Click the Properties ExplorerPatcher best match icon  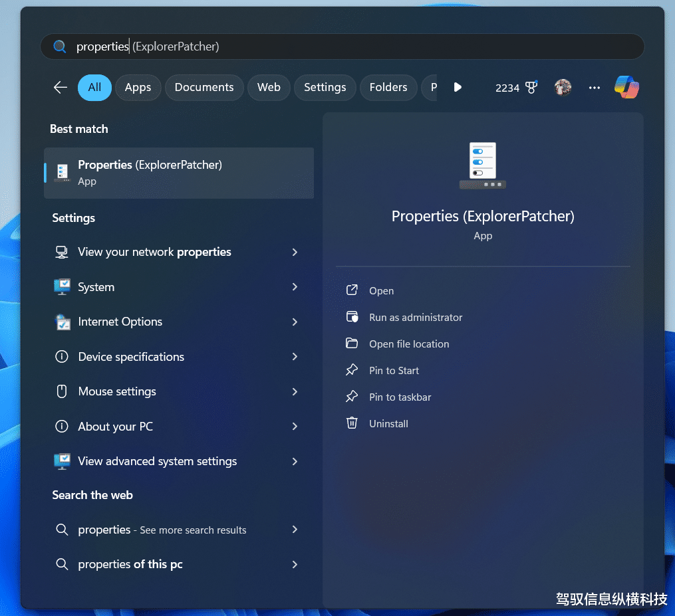[x=63, y=173]
